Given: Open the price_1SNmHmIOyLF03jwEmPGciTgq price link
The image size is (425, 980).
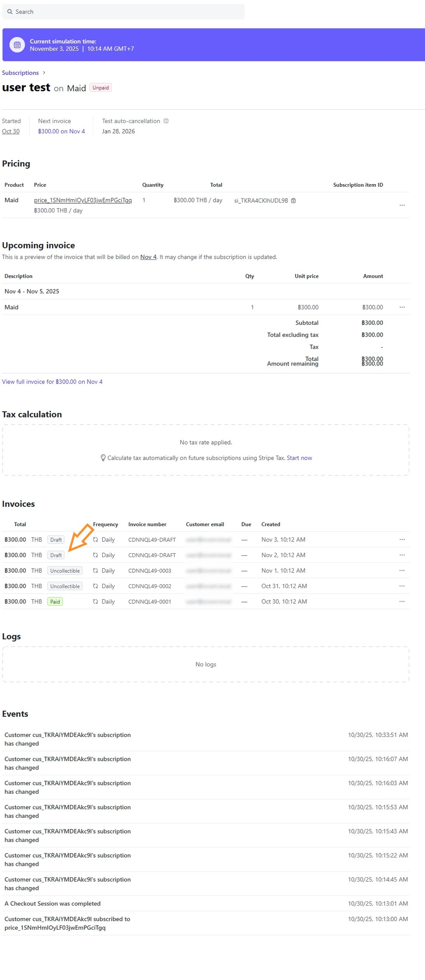Looking at the screenshot, I should pyautogui.click(x=83, y=200).
